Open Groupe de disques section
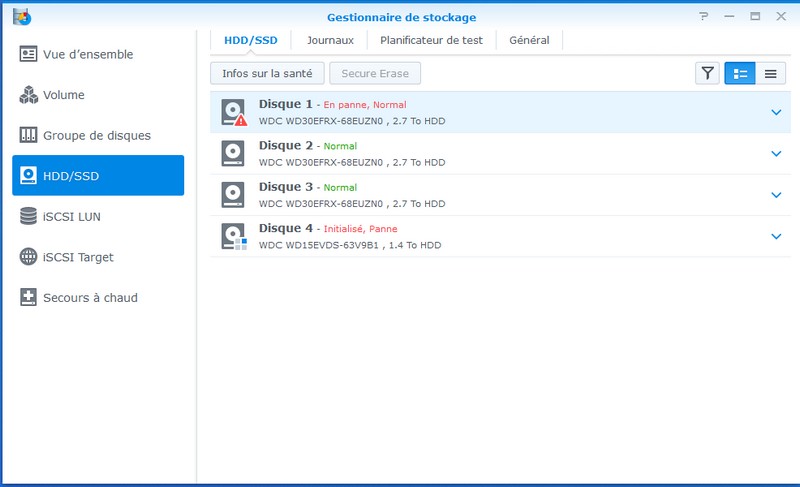This screenshot has width=800, height=487. 98,135
